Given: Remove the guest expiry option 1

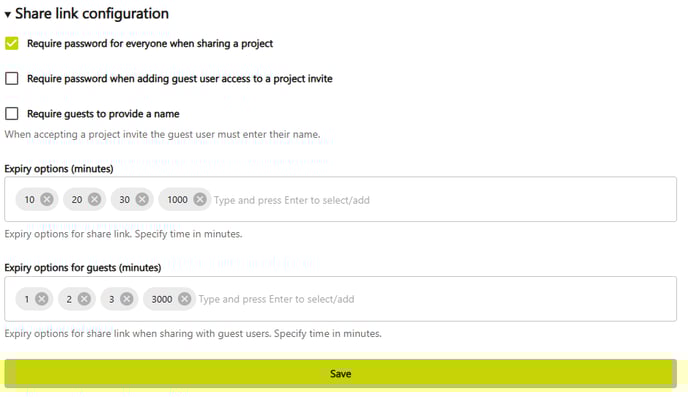Looking at the screenshot, I should click(x=42, y=299).
